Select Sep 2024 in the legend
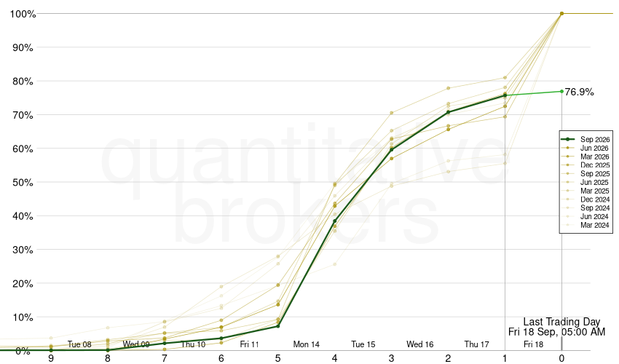This screenshot has width=619, height=364. pyautogui.click(x=586, y=208)
